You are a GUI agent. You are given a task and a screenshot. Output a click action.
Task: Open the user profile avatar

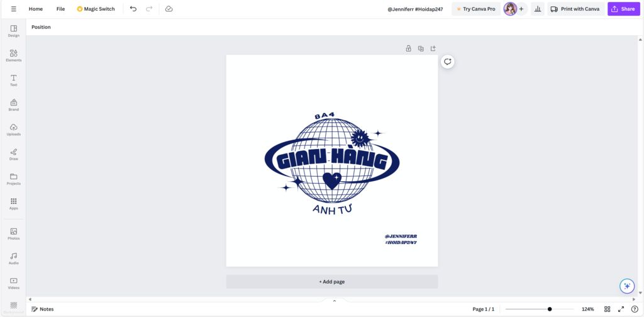click(x=510, y=9)
